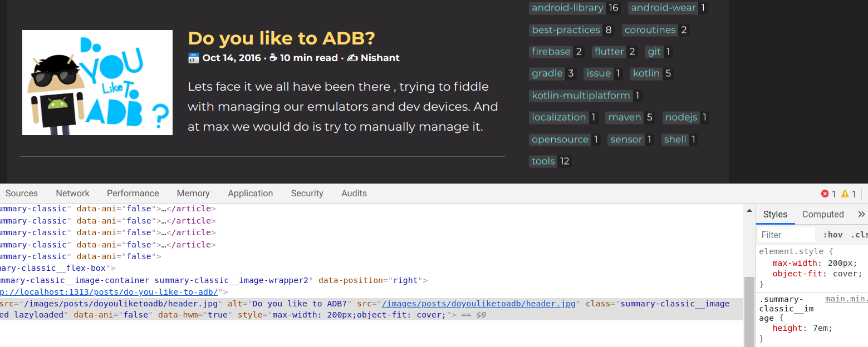
Task: Open the Memory tab
Action: pos(193,194)
